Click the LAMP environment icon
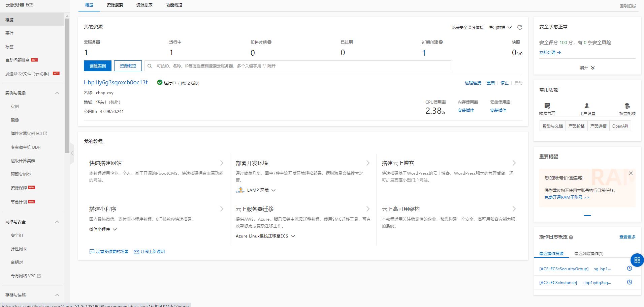Viewport: 644px width, 307px height. click(240, 190)
